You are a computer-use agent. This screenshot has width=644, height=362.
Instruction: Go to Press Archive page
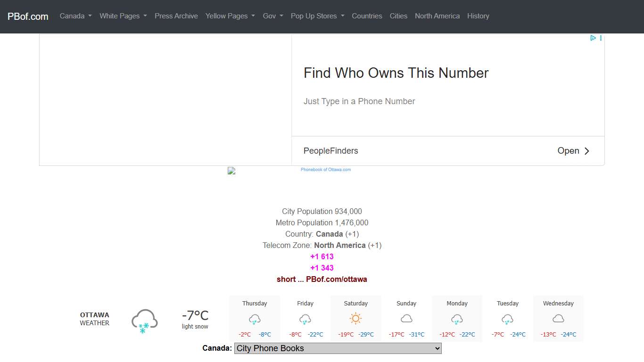click(176, 16)
